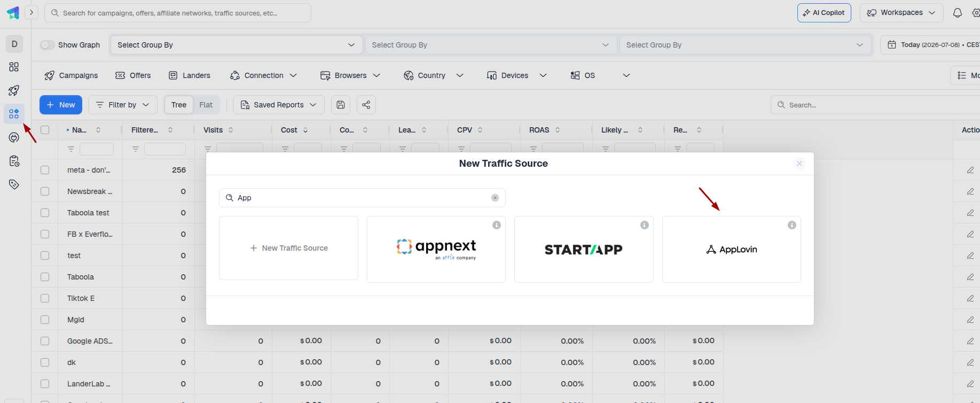The height and width of the screenshot is (403, 980).
Task: Open Workspaces dropdown
Action: click(901, 13)
